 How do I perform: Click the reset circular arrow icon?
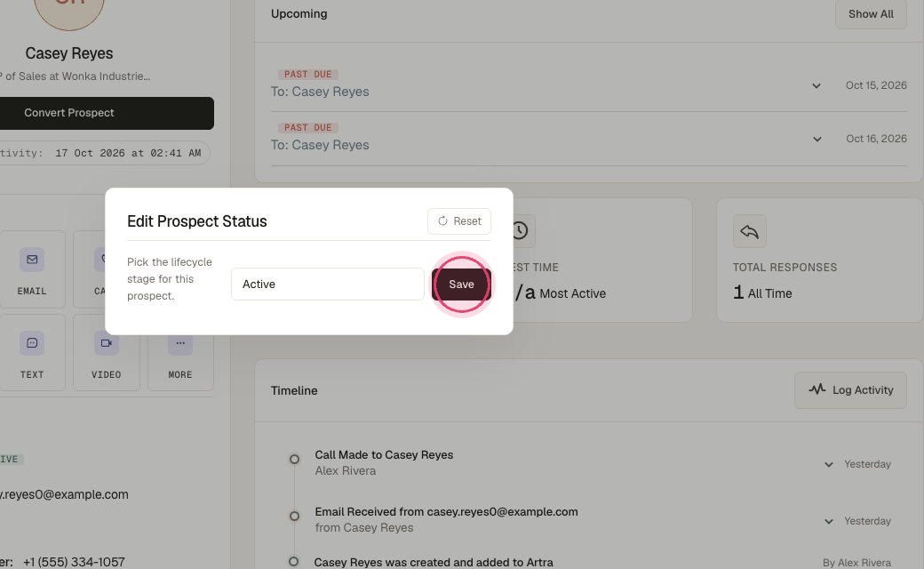(x=442, y=221)
